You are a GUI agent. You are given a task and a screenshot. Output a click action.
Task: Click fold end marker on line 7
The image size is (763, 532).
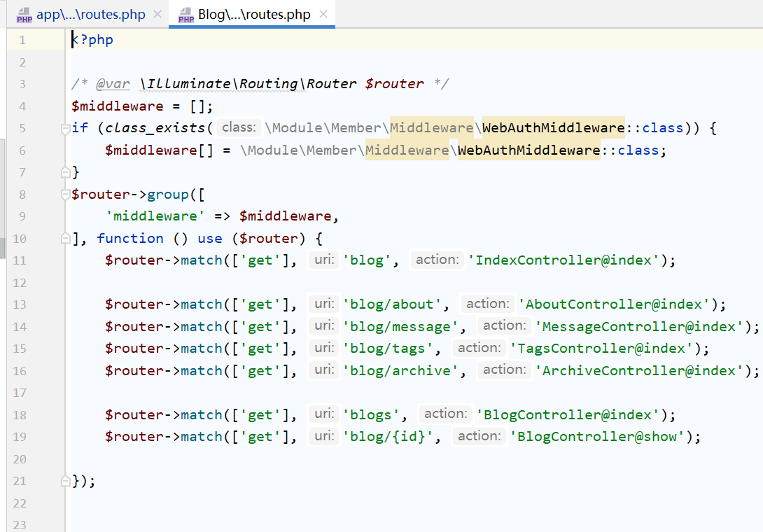[x=66, y=172]
